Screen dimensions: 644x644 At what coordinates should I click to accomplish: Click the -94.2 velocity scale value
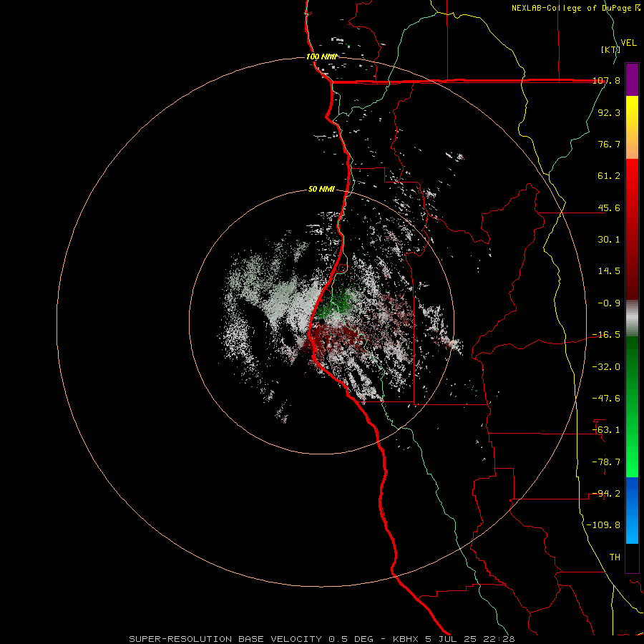[607, 494]
